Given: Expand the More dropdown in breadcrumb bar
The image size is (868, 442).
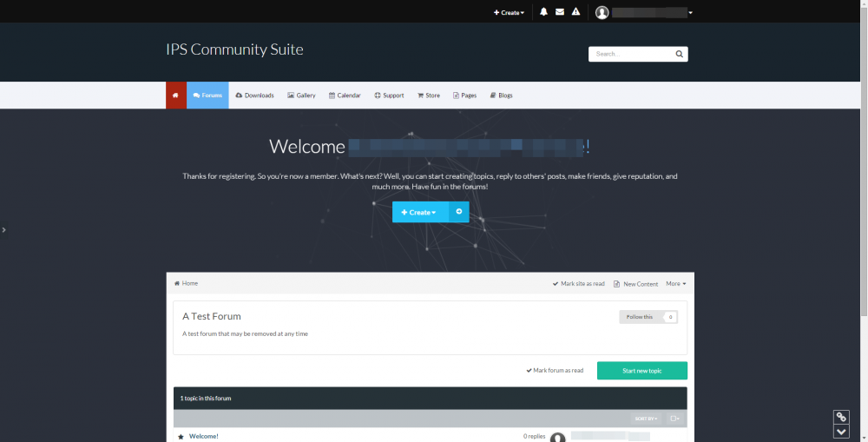Looking at the screenshot, I should click(675, 284).
